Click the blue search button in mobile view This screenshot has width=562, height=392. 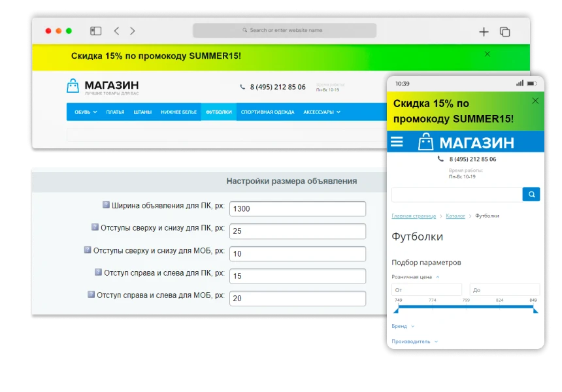(x=531, y=194)
